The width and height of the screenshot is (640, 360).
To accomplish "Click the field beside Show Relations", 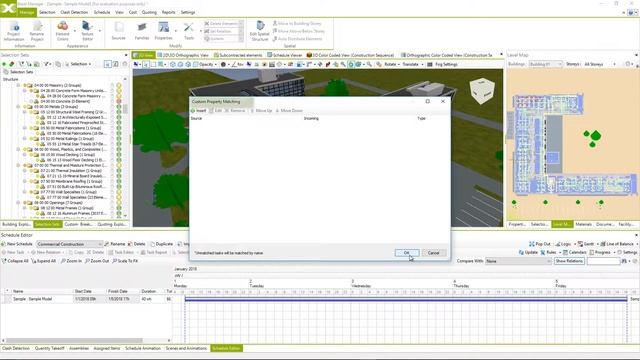I will [603, 261].
